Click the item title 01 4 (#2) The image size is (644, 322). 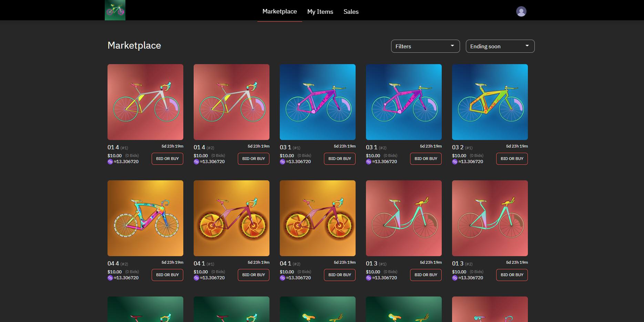click(204, 148)
